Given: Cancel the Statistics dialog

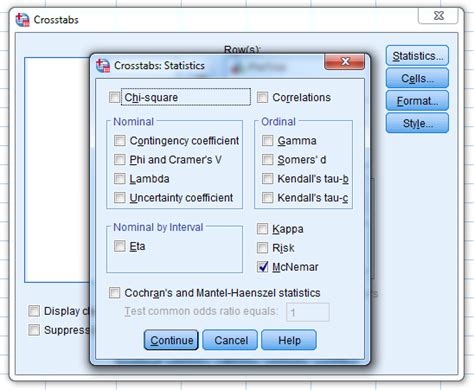Looking at the screenshot, I should coord(230,340).
